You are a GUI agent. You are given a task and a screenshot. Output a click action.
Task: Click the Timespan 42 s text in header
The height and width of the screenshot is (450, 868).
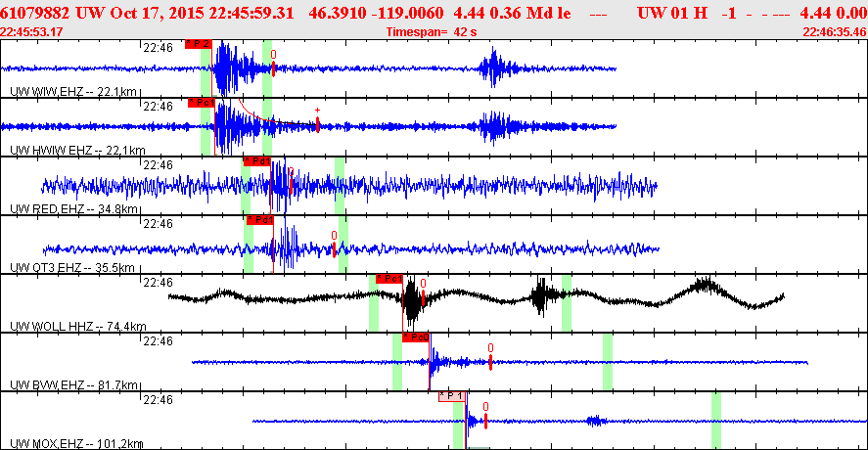432,32
